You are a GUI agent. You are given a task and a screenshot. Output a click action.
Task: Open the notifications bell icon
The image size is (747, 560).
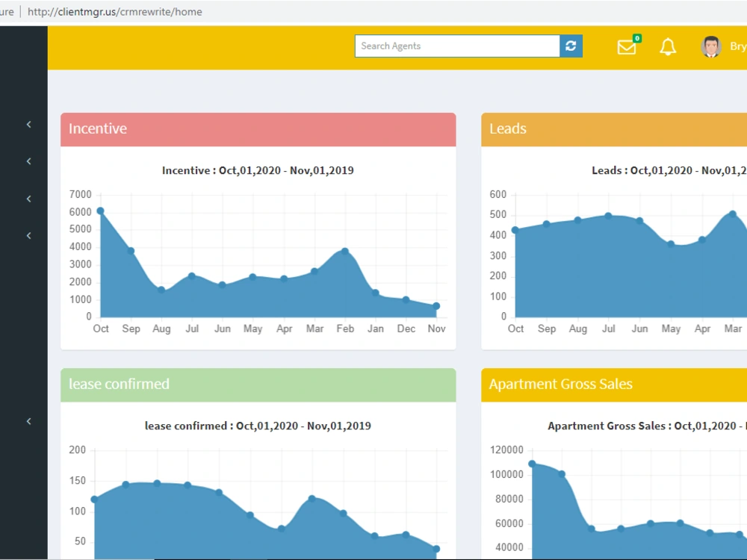pos(667,46)
